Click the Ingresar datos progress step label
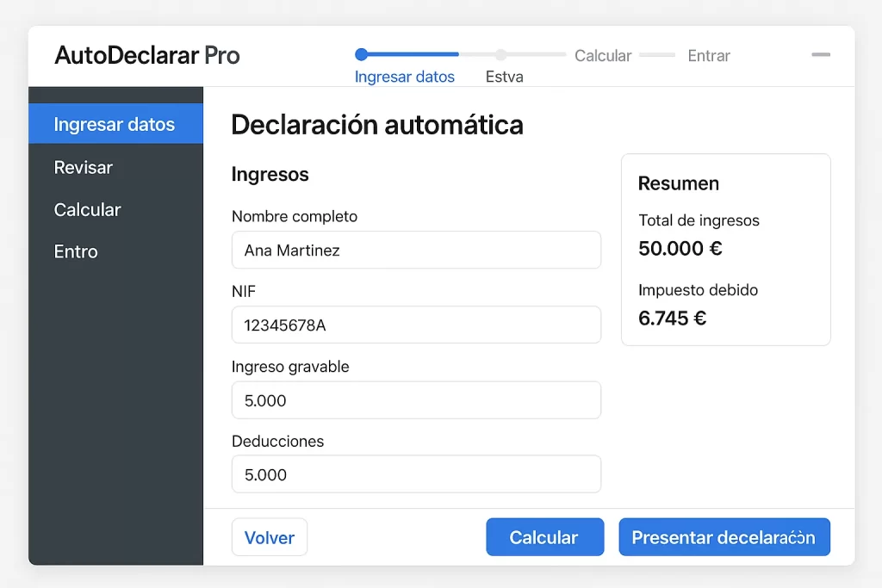Screen dimensions: 882x588 pyautogui.click(x=405, y=77)
